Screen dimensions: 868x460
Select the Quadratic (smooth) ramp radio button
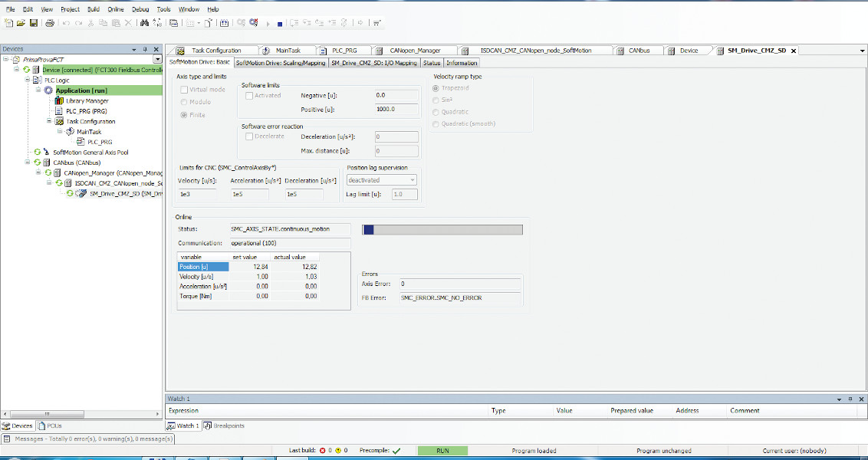tap(436, 123)
